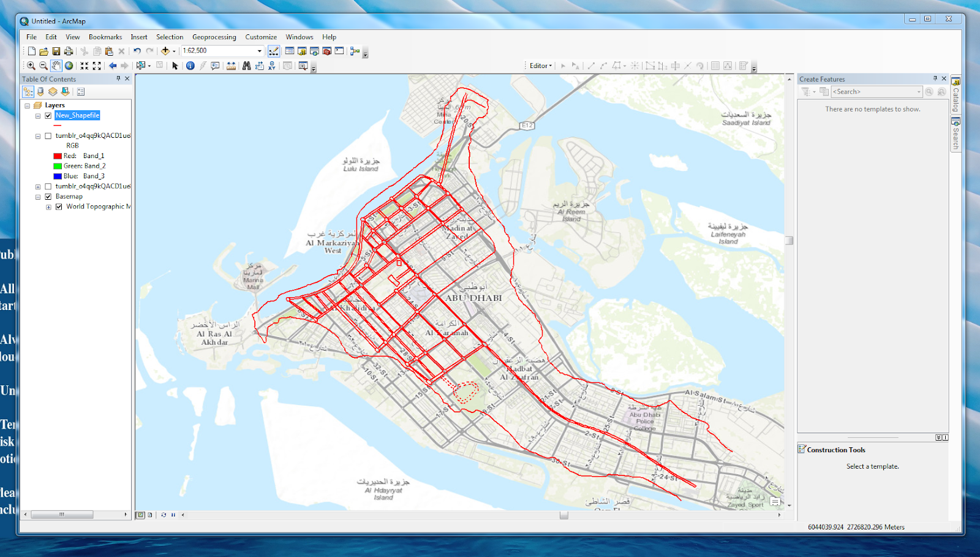Select the Measure tool
The image size is (980, 557).
point(232,66)
